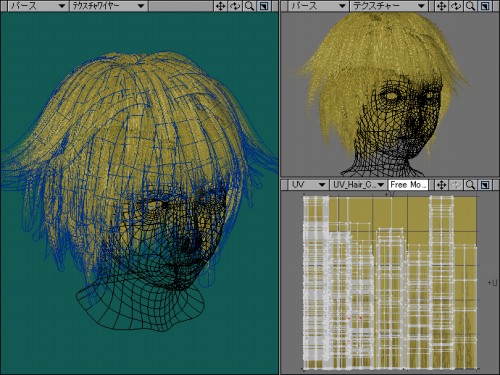Open the UV view type dropdown
The height and width of the screenshot is (375, 500).
(x=308, y=185)
